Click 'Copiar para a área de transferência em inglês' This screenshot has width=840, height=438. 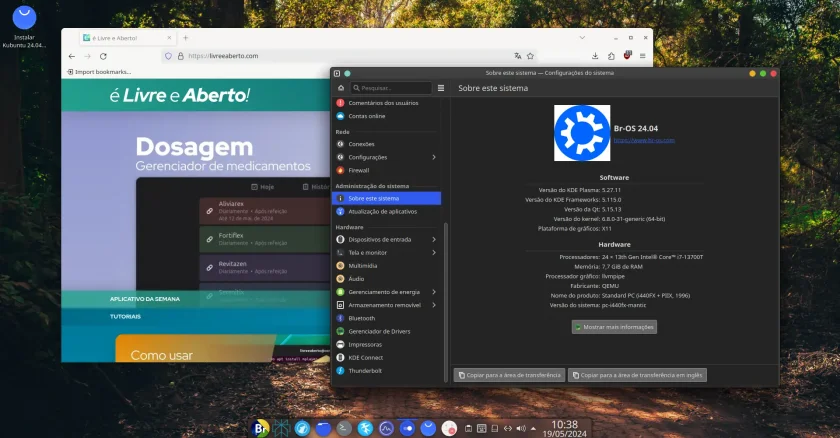click(637, 375)
